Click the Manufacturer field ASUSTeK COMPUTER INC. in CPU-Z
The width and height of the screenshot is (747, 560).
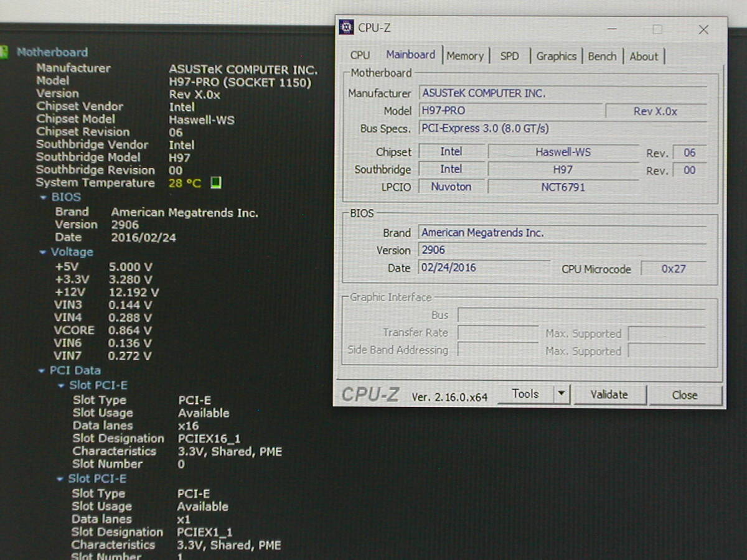pyautogui.click(x=562, y=93)
